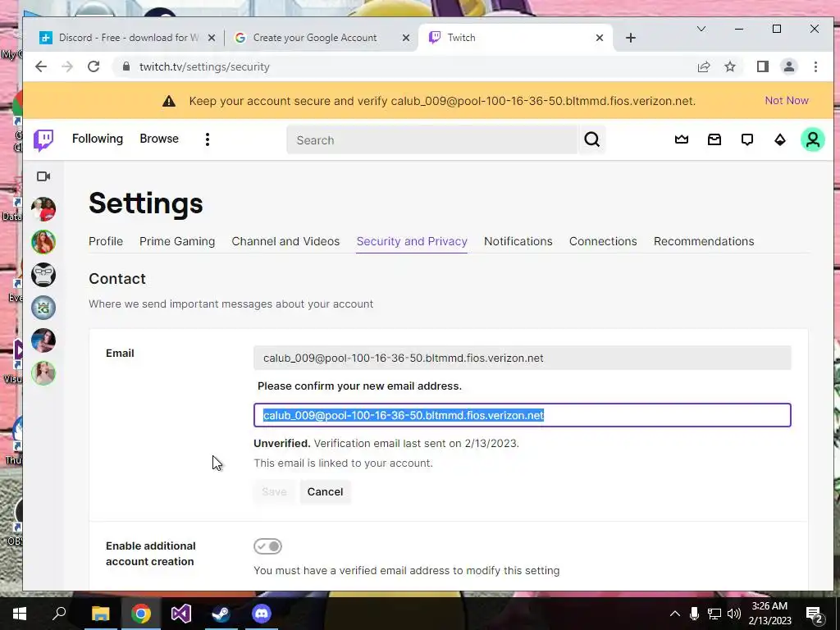Click the Get Bits diamond icon
The image size is (840, 630).
point(780,139)
